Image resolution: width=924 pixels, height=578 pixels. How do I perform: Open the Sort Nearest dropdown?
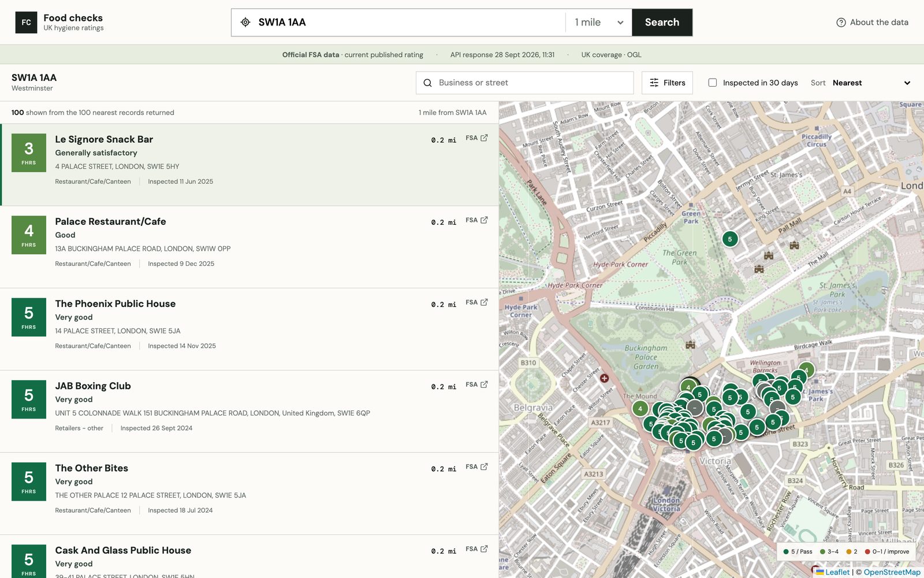872,83
